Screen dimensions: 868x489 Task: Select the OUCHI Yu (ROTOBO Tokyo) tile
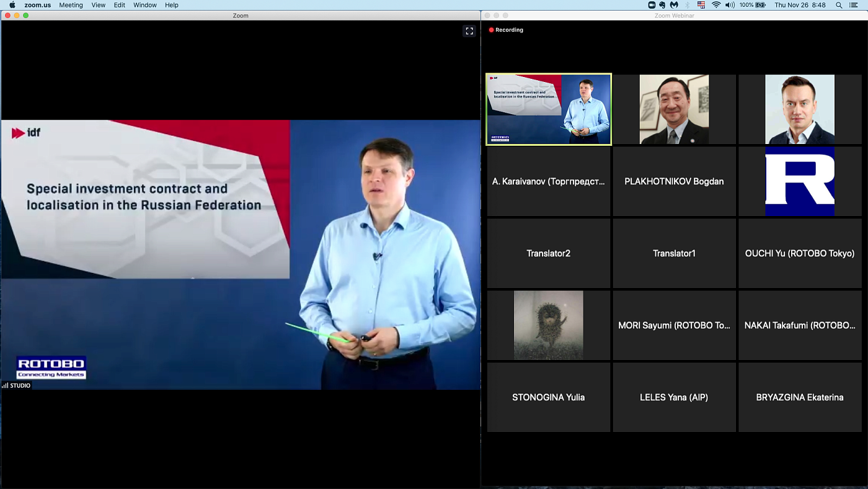[800, 253]
